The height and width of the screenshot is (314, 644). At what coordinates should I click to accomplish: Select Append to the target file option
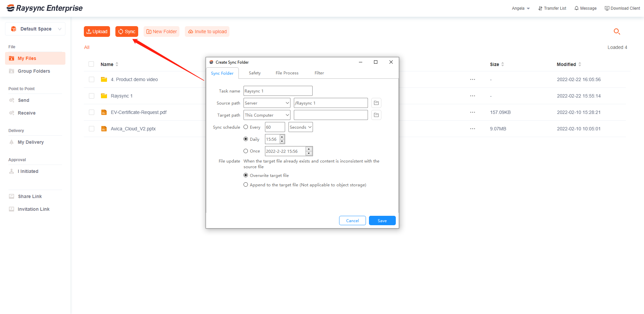(x=246, y=185)
